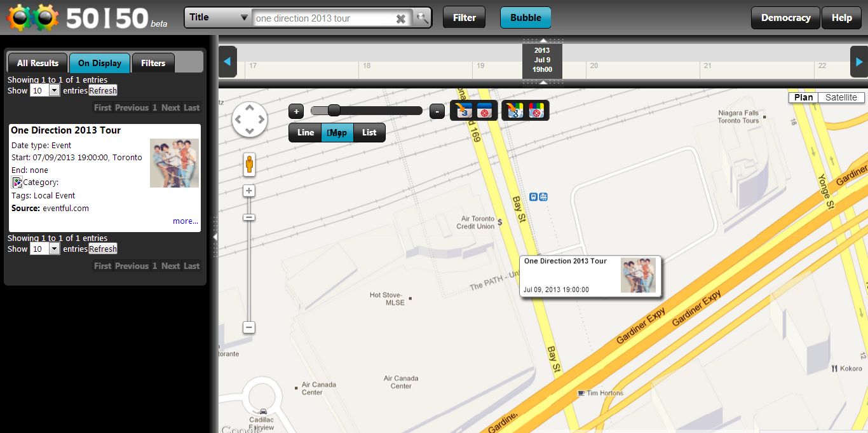The width and height of the screenshot is (868, 433).
Task: Open the Show entries dropdown above the card
Action: pos(45,90)
